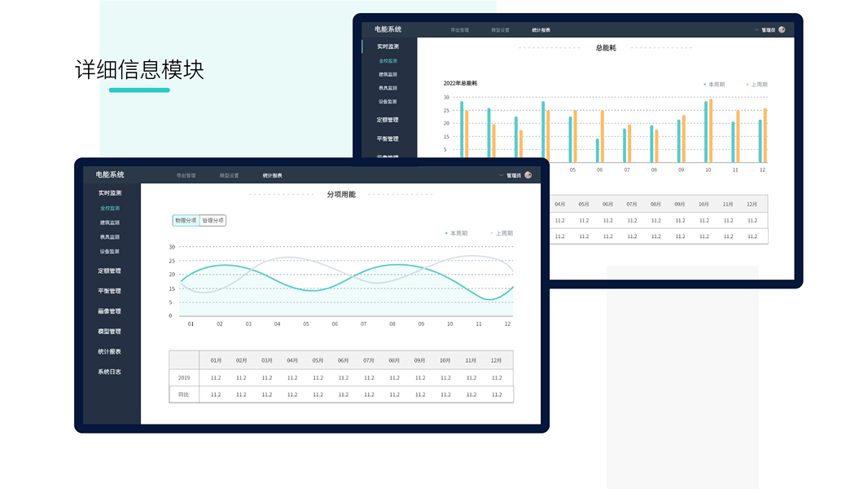Click the 06月 column header in 分项用能 table
This screenshot has height=489, width=868.
click(x=344, y=360)
